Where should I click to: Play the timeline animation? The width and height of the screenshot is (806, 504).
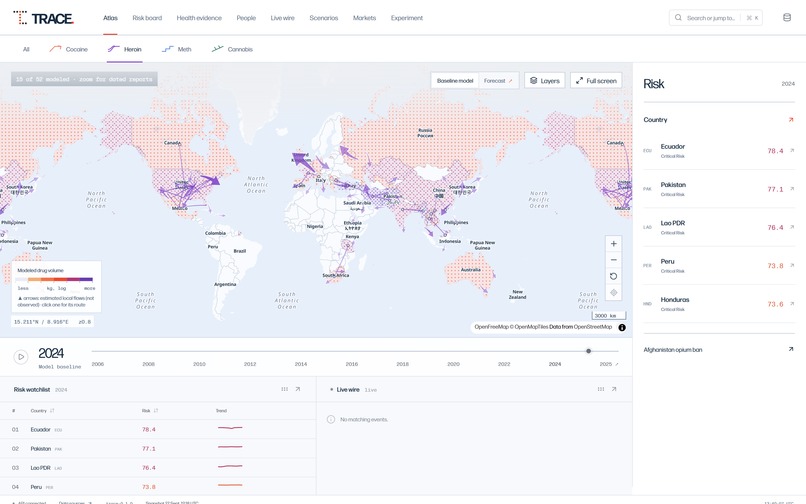[x=21, y=356]
